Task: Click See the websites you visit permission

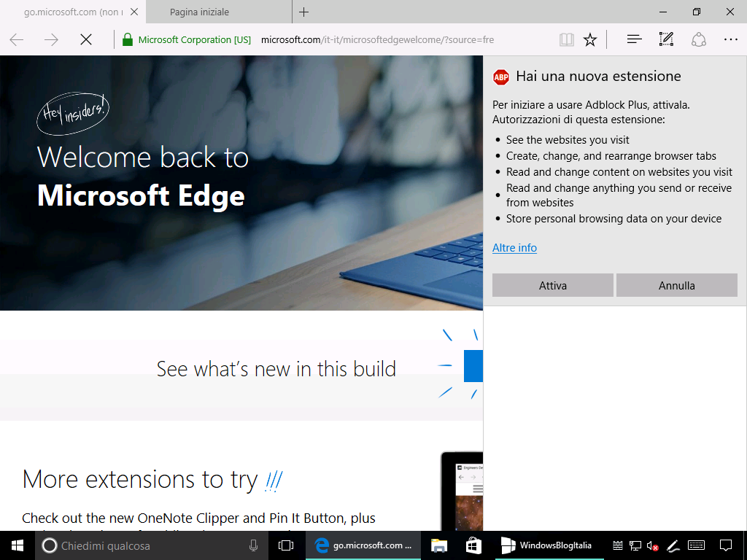Action: pyautogui.click(x=568, y=139)
